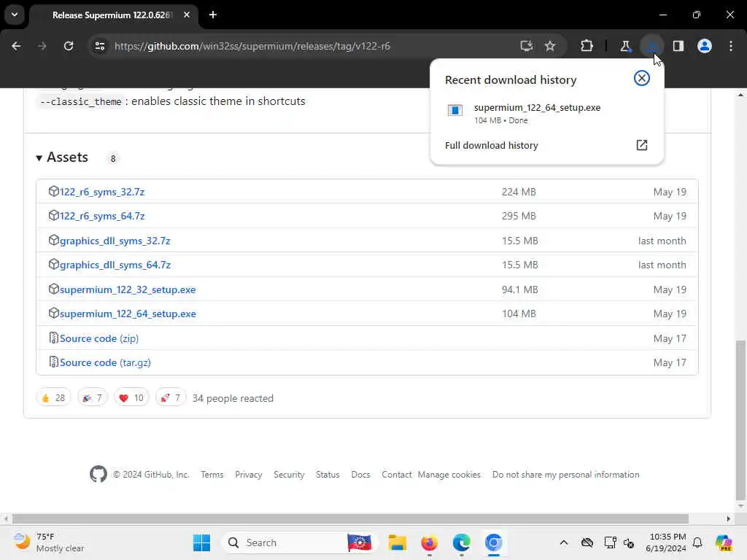Click the address bar URL field

(x=305, y=46)
